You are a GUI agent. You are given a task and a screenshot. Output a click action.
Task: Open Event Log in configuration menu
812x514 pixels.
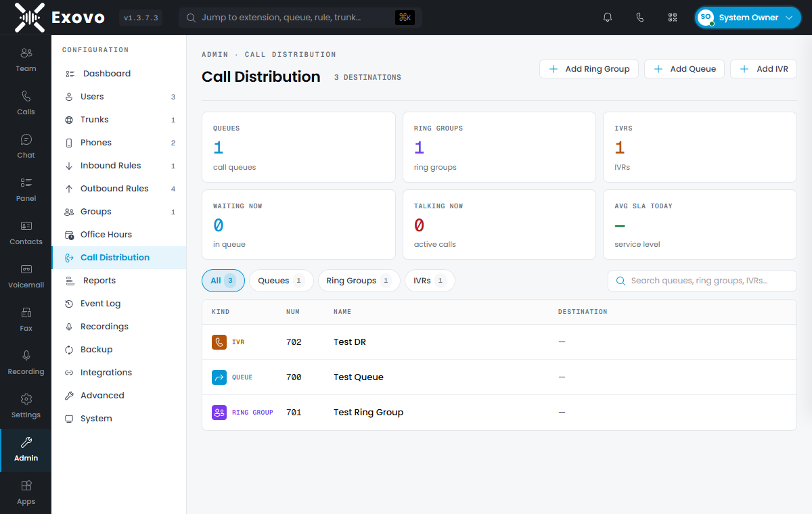pos(118,304)
